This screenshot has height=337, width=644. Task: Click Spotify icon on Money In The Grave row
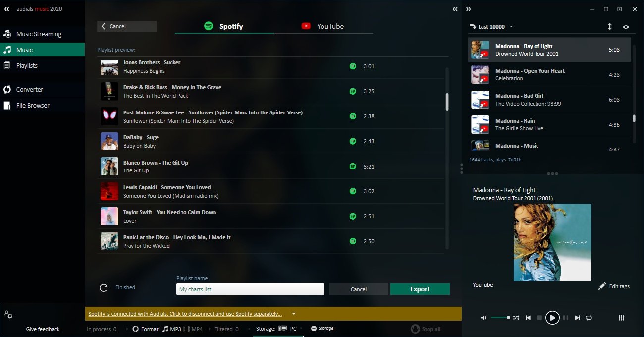(x=353, y=91)
